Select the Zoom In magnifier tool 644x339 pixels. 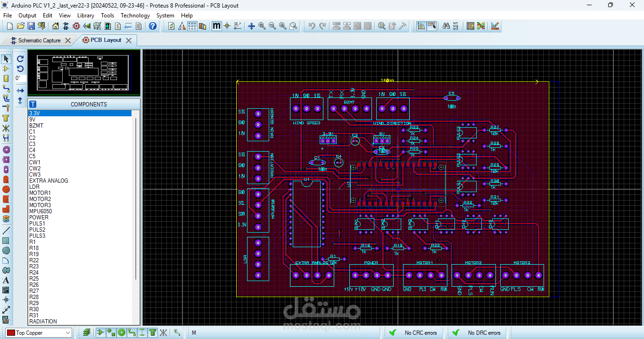262,26
